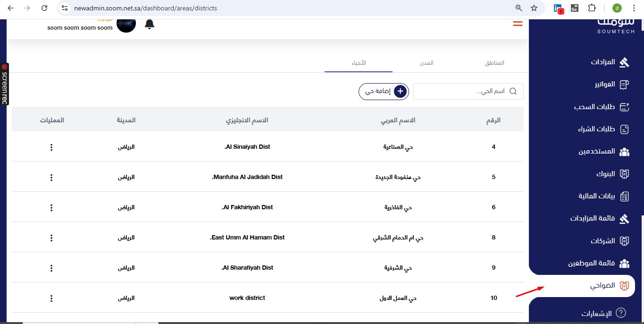Click the Chrome zoom magnifier icon
The image size is (644, 324).
tap(519, 8)
